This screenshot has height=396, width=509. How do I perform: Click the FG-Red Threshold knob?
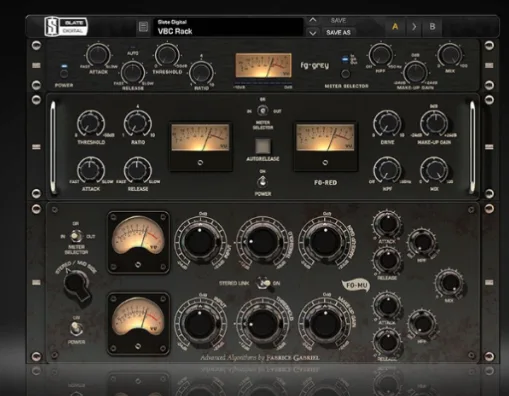pos(91,123)
